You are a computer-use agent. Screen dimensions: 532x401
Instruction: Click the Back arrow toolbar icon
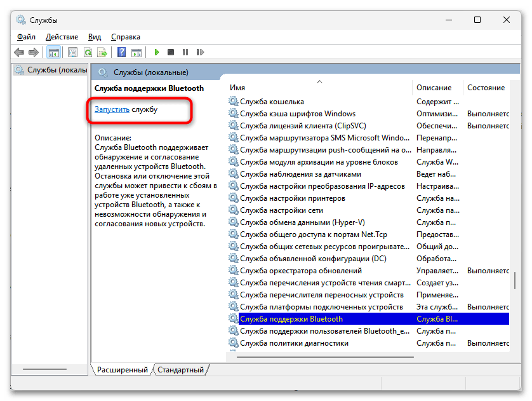click(x=19, y=52)
